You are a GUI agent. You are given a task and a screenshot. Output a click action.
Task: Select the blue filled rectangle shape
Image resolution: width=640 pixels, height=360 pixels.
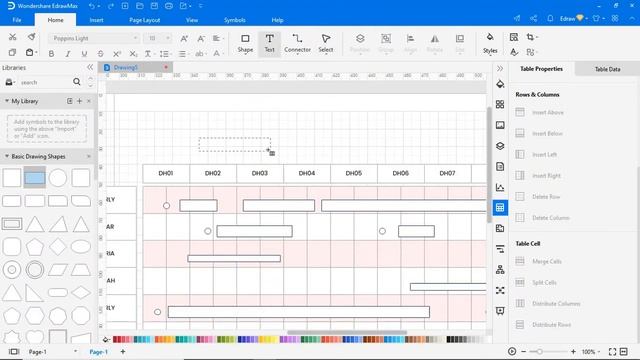pos(35,178)
